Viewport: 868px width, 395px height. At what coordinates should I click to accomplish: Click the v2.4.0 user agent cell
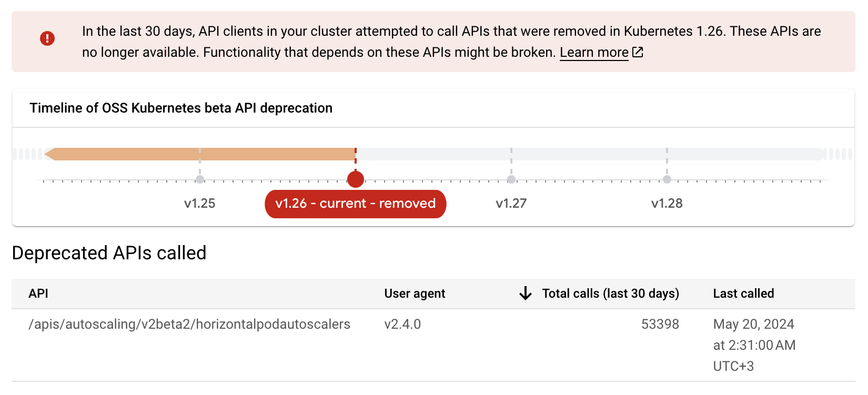click(x=402, y=324)
